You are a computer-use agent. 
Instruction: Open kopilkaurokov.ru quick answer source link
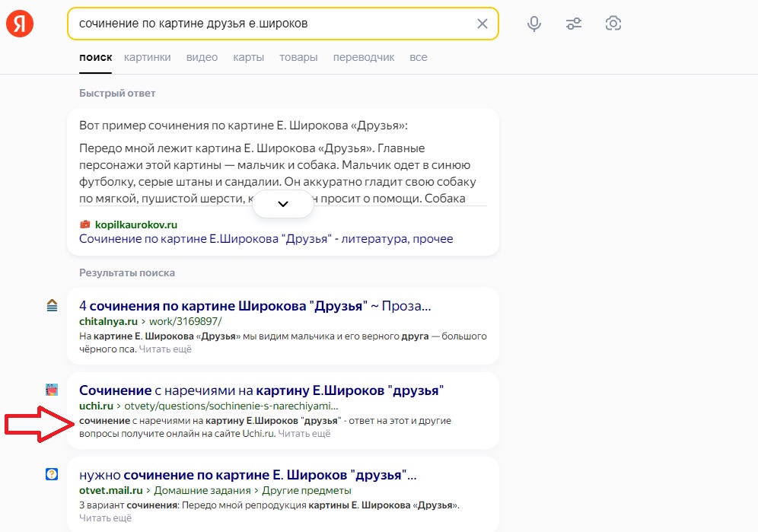tap(266, 239)
